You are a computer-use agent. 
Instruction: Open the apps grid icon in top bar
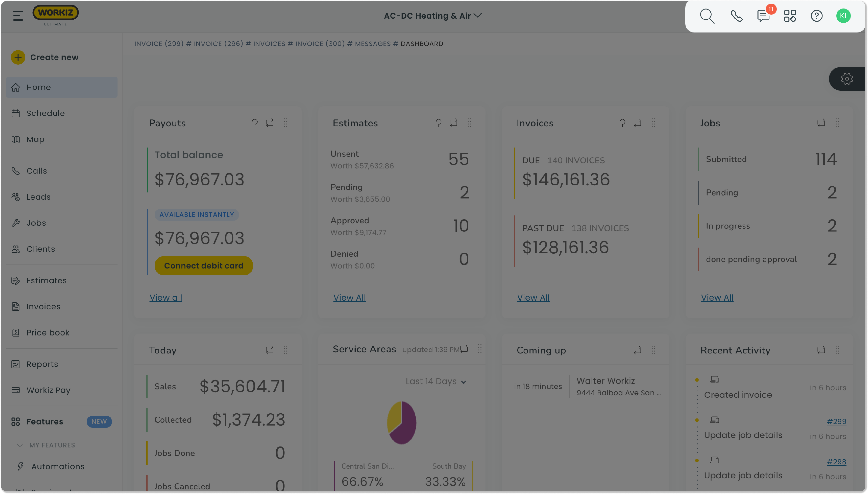click(790, 16)
